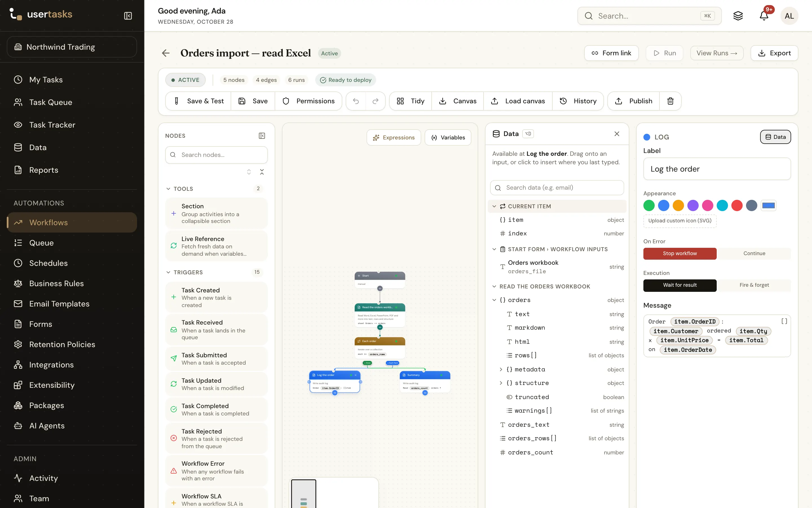
Task: Choose Fire & forget execution
Action: tap(754, 285)
